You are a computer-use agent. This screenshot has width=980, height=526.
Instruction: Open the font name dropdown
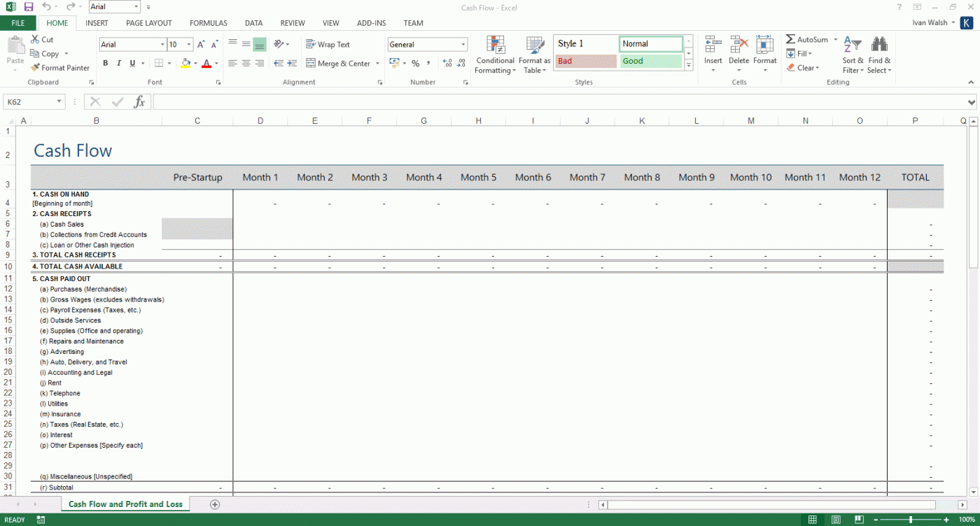[x=162, y=45]
